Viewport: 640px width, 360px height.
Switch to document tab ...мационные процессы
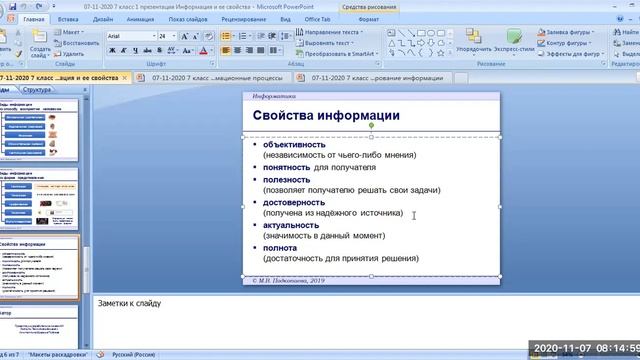tap(213, 78)
